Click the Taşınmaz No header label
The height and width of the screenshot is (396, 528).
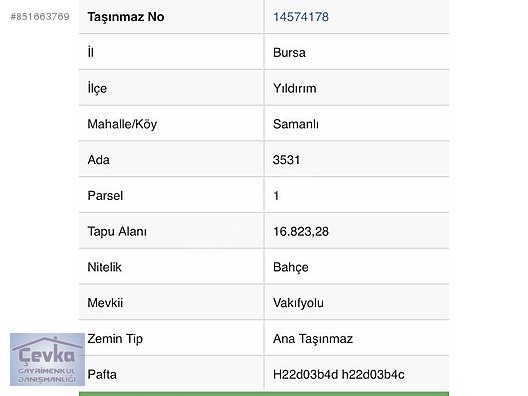point(126,17)
